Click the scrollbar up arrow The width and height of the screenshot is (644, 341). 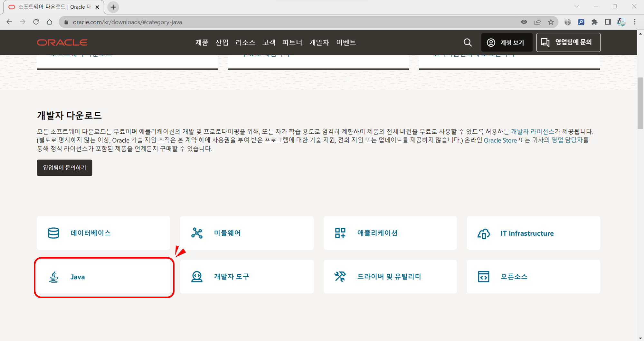coord(640,33)
